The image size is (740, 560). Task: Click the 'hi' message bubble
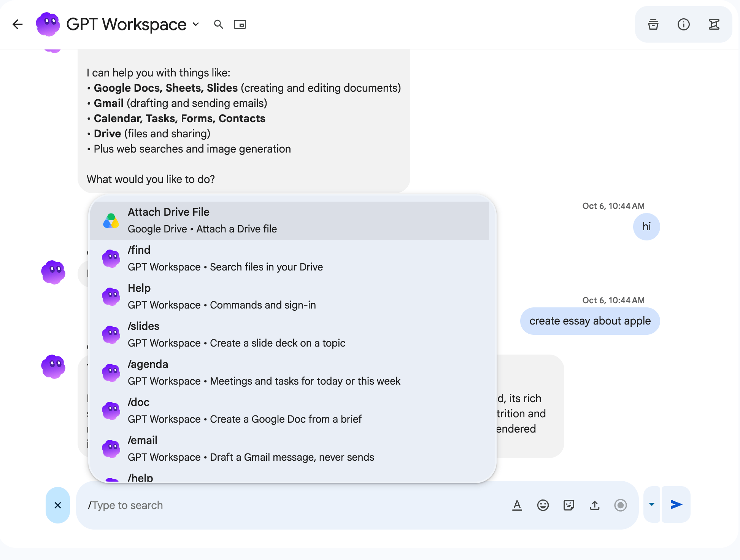point(646,227)
